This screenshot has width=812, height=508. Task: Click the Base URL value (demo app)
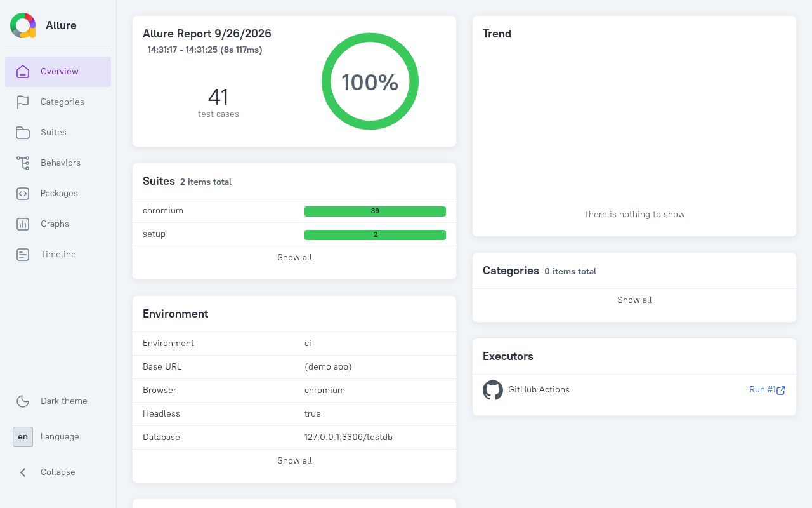pos(328,367)
